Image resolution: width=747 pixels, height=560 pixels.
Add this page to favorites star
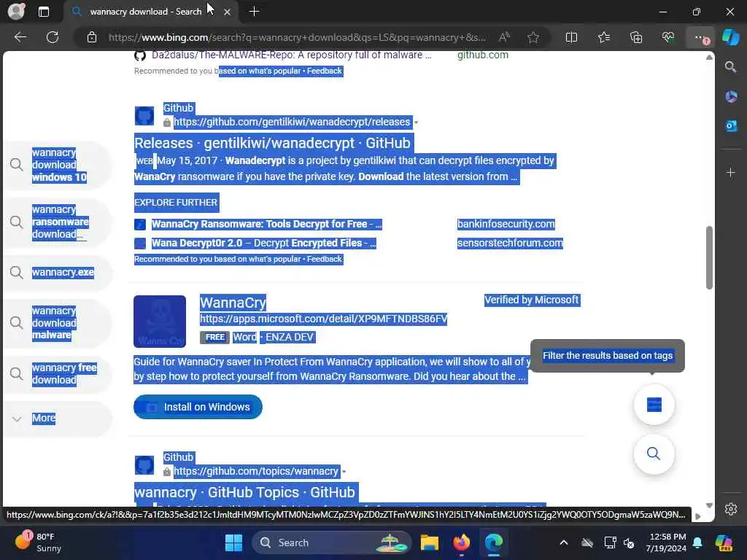pos(533,37)
